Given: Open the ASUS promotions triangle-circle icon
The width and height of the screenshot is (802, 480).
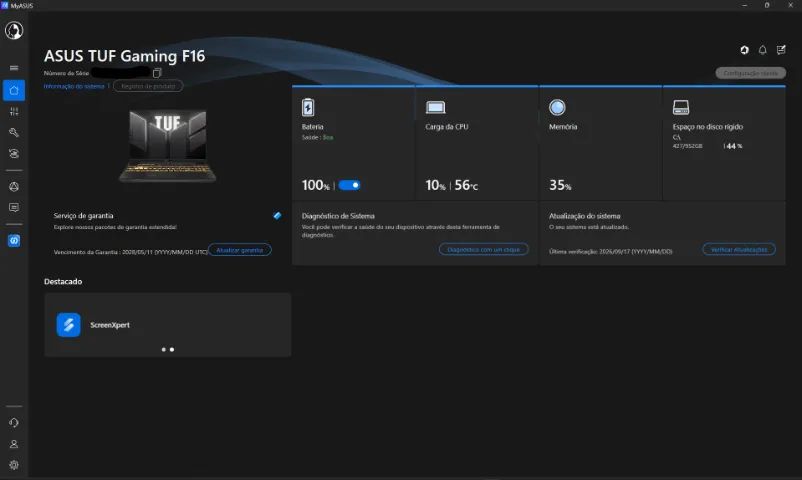Looking at the screenshot, I should pos(14,187).
